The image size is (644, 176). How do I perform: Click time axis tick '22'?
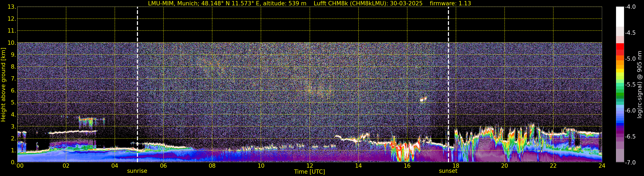click(553, 166)
